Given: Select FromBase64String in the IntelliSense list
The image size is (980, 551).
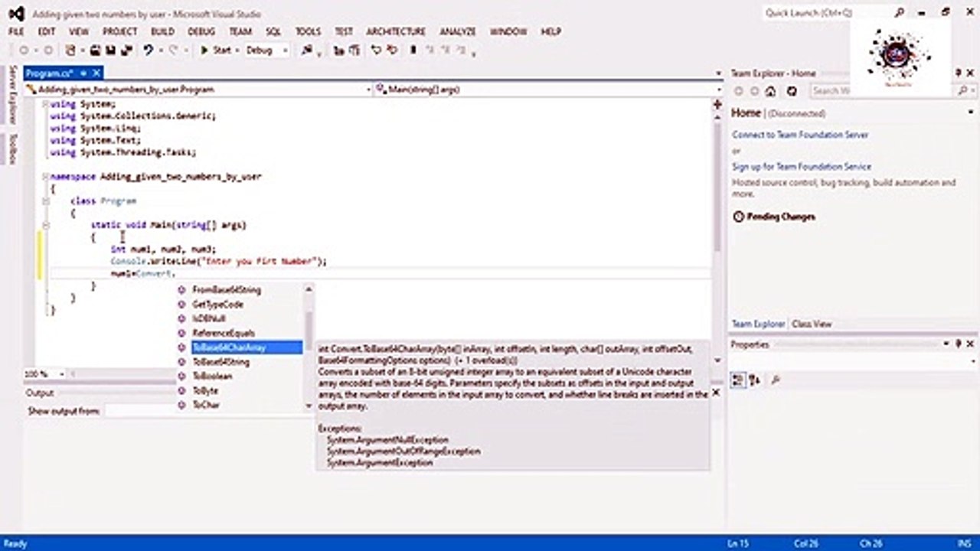Looking at the screenshot, I should tap(227, 290).
